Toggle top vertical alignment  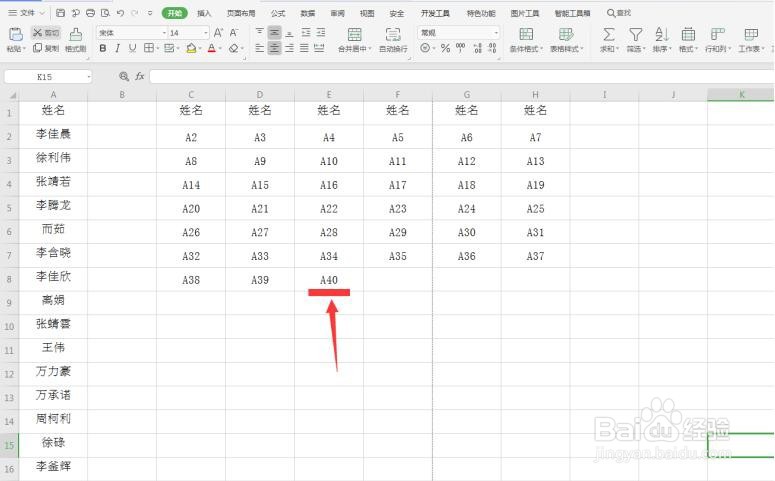[259, 33]
